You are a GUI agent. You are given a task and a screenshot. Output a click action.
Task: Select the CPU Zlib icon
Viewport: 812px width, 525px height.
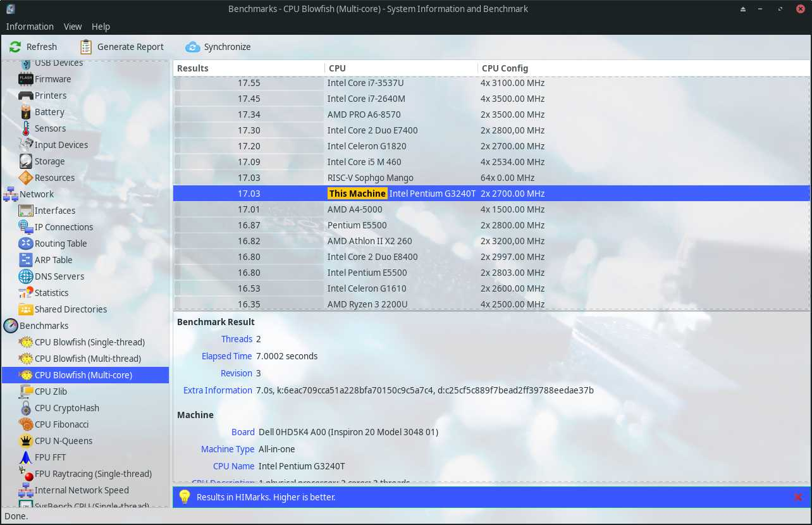click(x=26, y=392)
